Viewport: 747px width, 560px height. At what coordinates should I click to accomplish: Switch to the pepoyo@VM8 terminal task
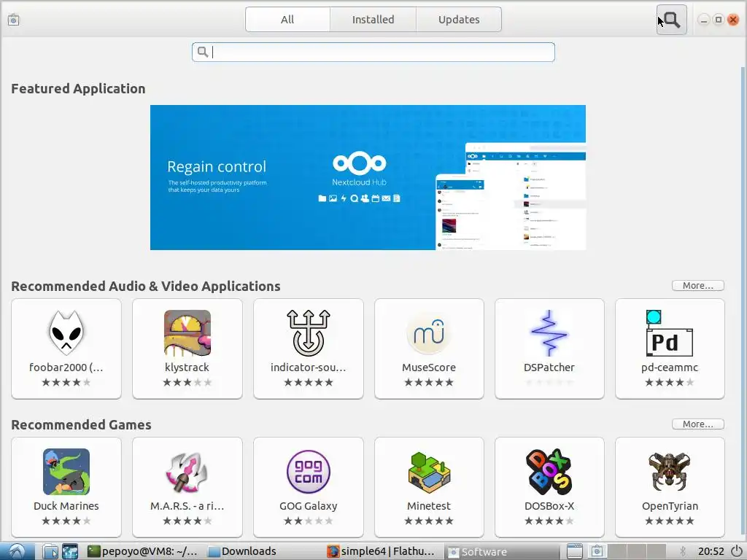tap(144, 551)
